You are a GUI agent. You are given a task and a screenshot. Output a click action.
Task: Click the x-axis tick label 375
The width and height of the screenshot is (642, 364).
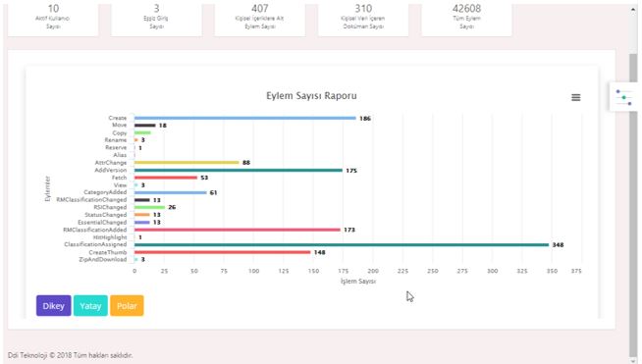point(576,271)
